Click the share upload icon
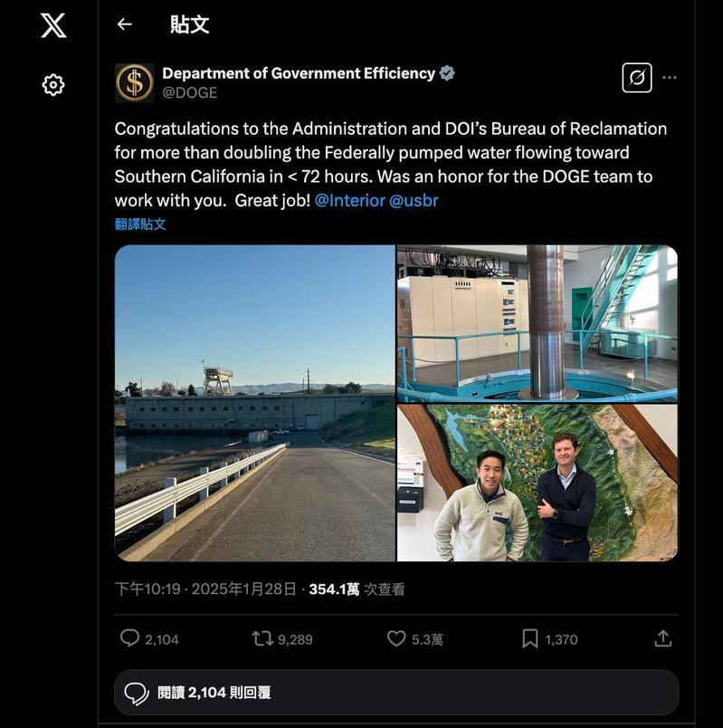Image resolution: width=723 pixels, height=728 pixels. tap(663, 638)
